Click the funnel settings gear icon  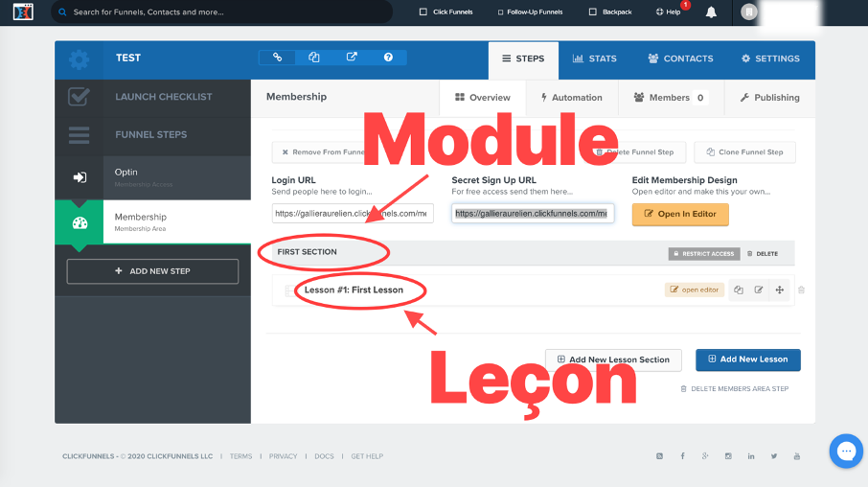[80, 59]
